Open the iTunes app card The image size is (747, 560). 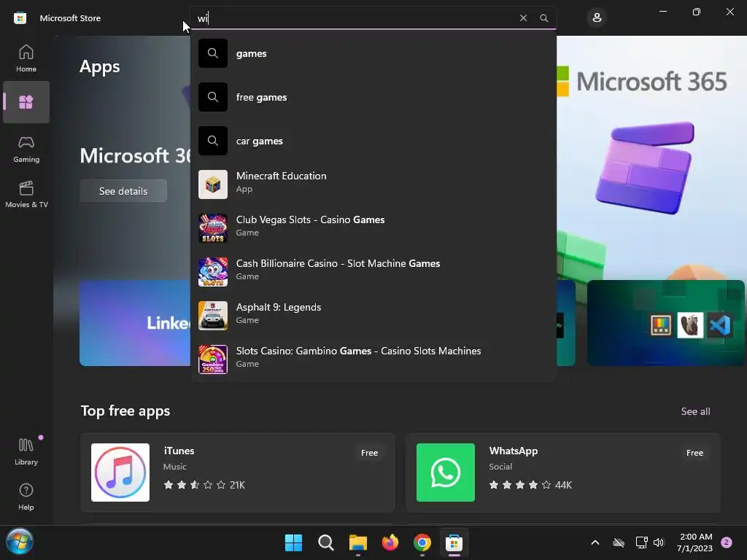(x=237, y=472)
